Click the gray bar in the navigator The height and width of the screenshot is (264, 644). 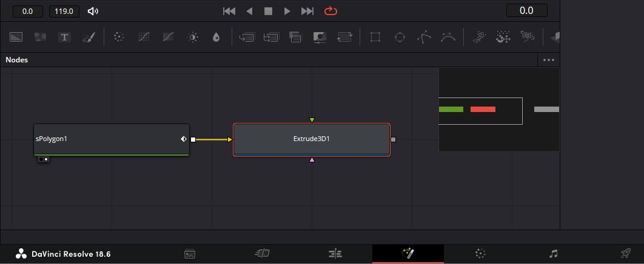click(x=546, y=109)
